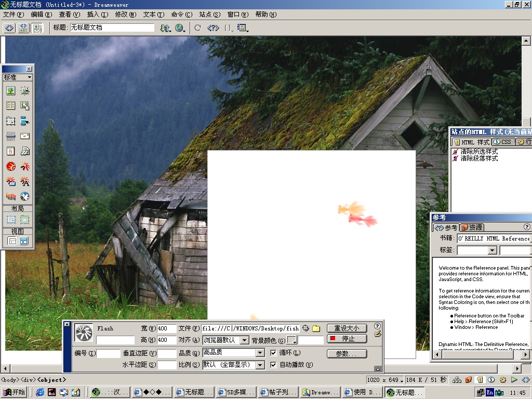The height and width of the screenshot is (399, 532).
Task: Click the En language indicator in system tray
Action: click(x=489, y=392)
